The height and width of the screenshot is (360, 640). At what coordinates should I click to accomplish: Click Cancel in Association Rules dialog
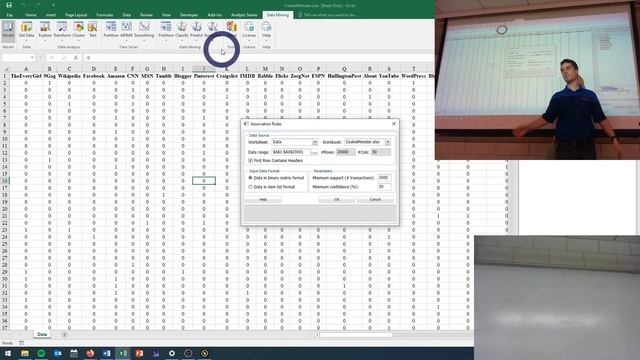coord(375,199)
